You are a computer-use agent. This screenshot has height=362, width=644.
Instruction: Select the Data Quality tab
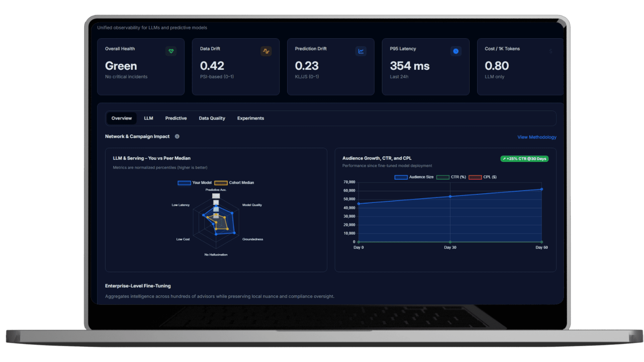pos(212,118)
